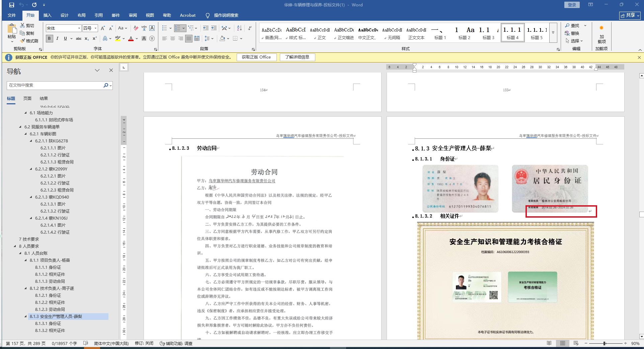The height and width of the screenshot is (349, 644).
Task: Toggle strikethrough (abc) formatting
Action: [x=79, y=39]
